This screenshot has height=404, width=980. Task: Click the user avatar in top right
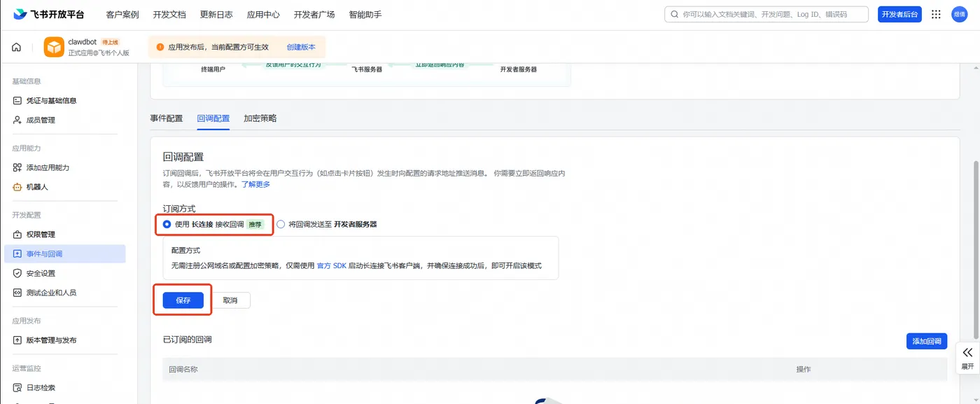[959, 14]
